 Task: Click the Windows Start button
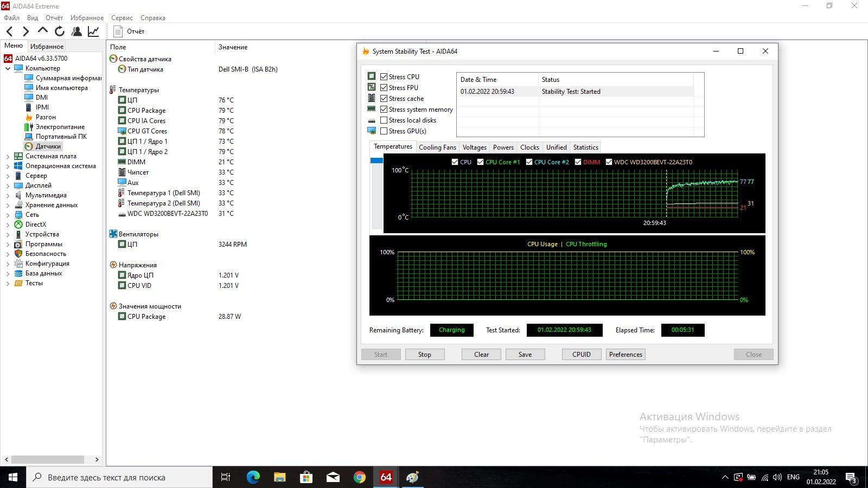click(13, 477)
